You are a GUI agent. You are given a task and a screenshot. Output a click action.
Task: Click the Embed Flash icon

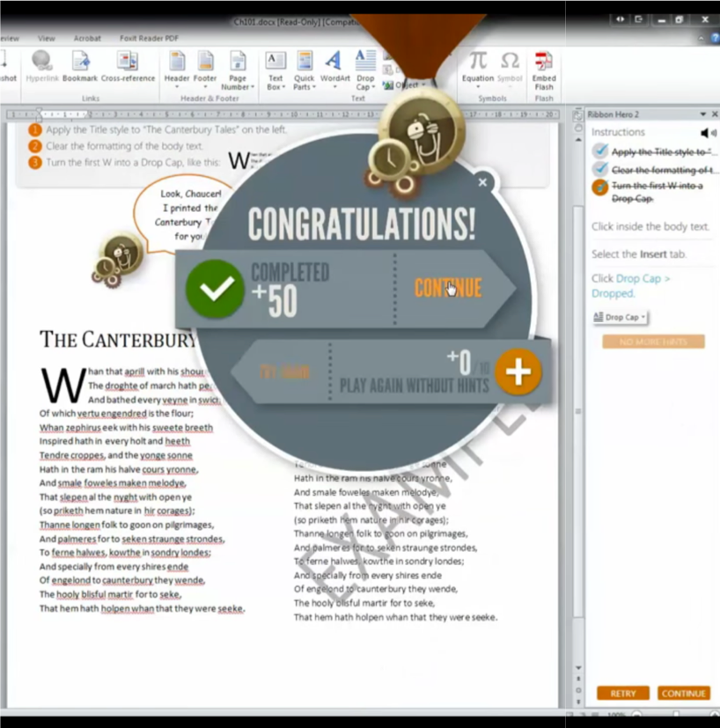tap(544, 70)
